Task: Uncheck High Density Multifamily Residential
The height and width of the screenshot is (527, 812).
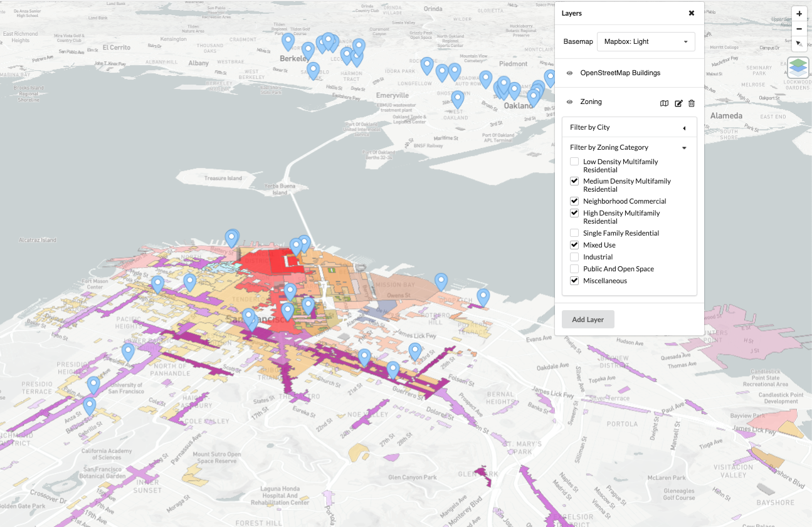Action: (574, 213)
